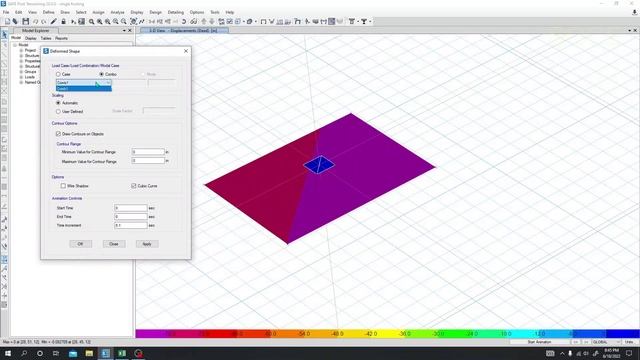Viewport: 640px width, 360px height.
Task: Open Windows taskbar search
Action: (x=24, y=353)
